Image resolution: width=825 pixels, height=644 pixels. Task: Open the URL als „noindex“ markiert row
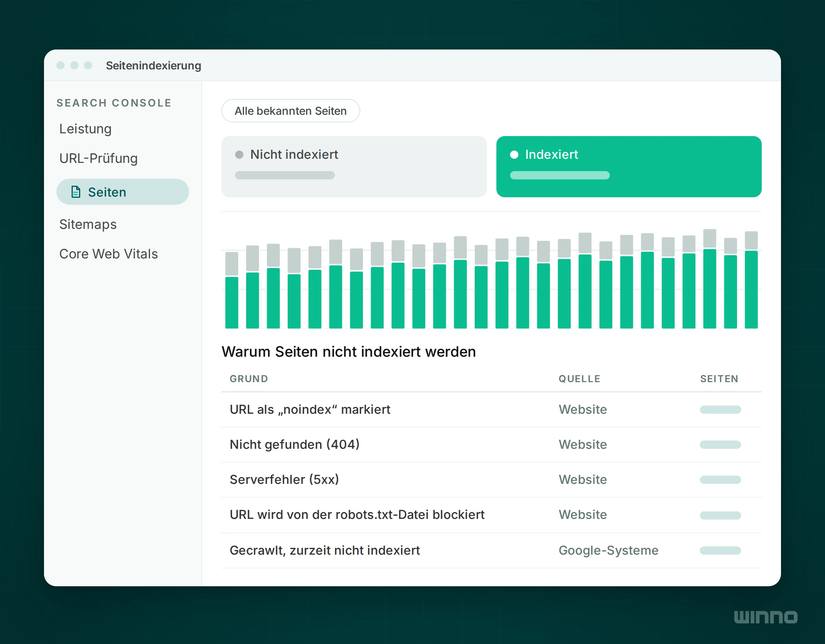tap(492, 410)
